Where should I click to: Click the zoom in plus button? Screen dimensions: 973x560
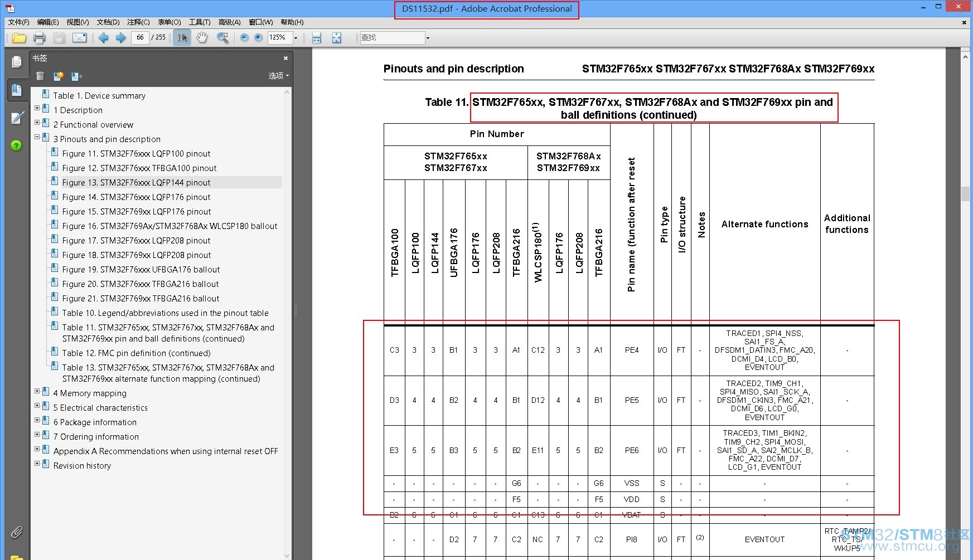click(x=258, y=37)
